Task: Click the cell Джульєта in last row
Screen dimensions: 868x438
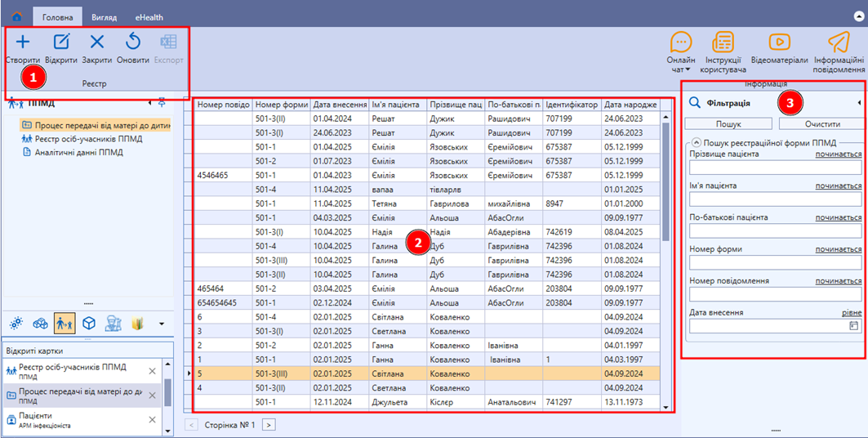Action: pyautogui.click(x=398, y=402)
